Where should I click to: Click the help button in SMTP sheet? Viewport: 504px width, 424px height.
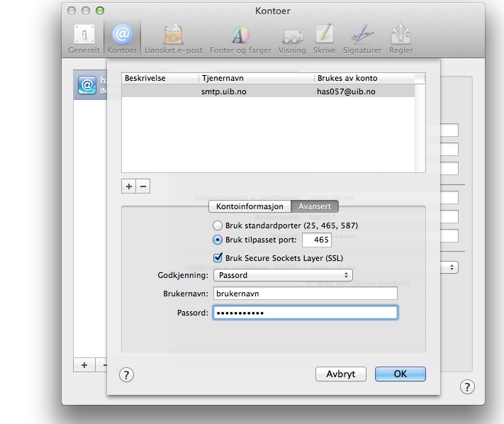click(x=126, y=375)
